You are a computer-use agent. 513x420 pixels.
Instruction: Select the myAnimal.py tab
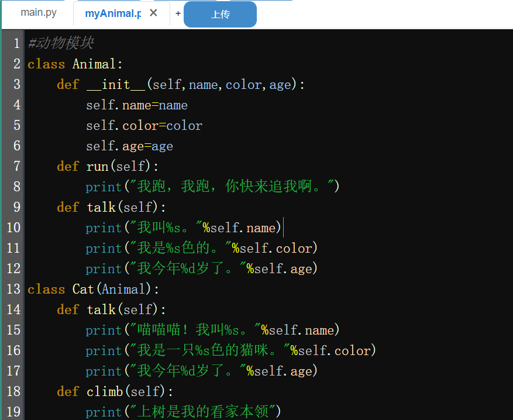click(x=112, y=13)
